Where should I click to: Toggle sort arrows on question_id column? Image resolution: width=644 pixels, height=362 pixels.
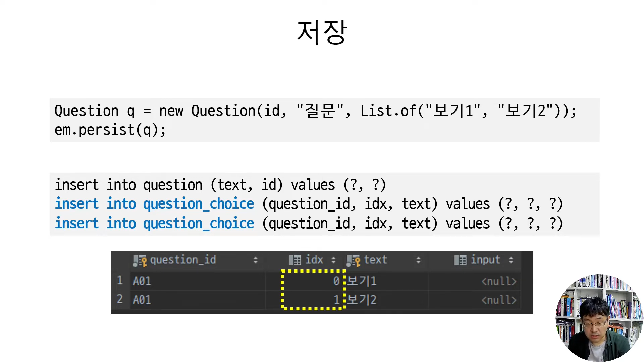255,260
